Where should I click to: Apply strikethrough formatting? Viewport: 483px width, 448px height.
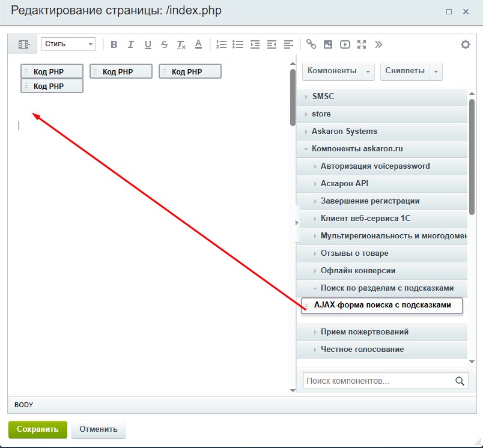165,44
